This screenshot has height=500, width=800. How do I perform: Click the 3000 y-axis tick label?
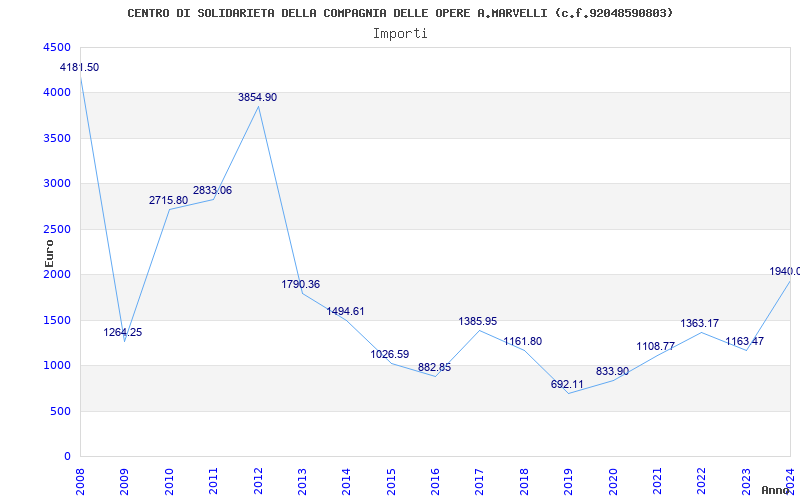pyautogui.click(x=58, y=184)
